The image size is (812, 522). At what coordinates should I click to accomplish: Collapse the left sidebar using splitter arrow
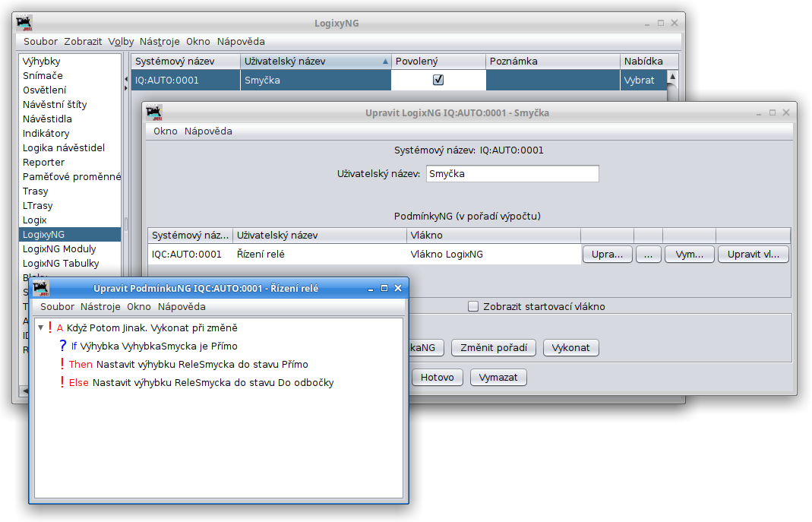point(125,79)
